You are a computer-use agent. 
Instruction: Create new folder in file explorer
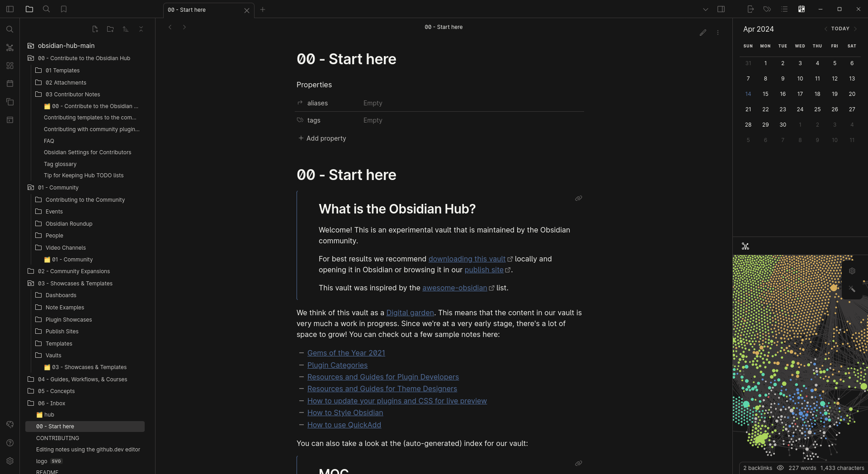pyautogui.click(x=110, y=29)
